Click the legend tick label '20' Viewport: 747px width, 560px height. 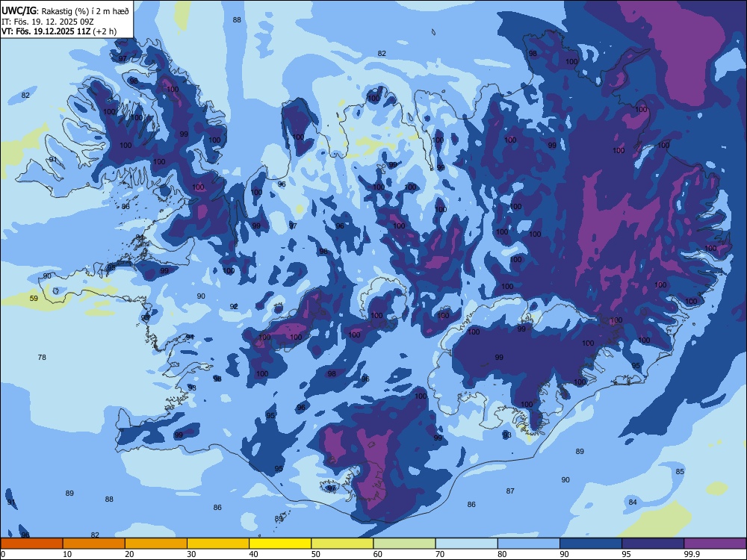[129, 554]
